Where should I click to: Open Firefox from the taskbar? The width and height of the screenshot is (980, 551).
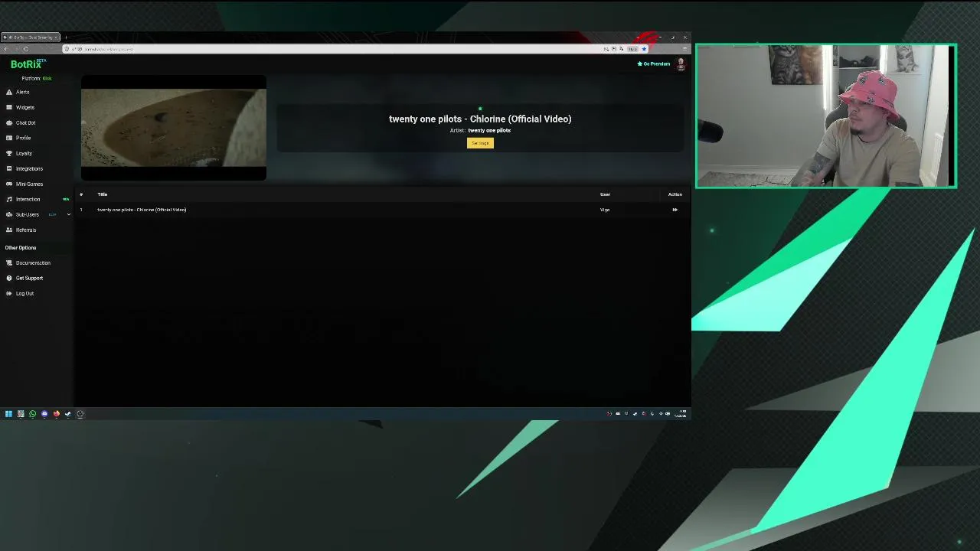coord(56,414)
